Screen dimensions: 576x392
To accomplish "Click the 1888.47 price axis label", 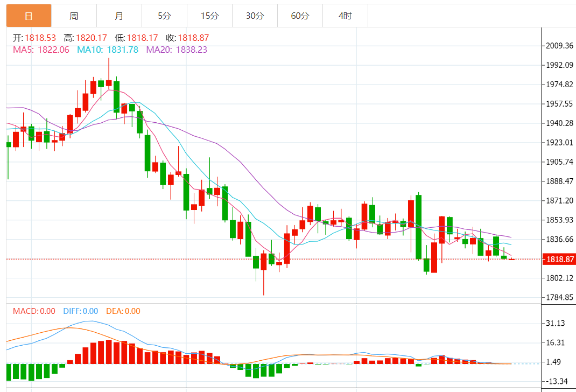I will coord(559,181).
